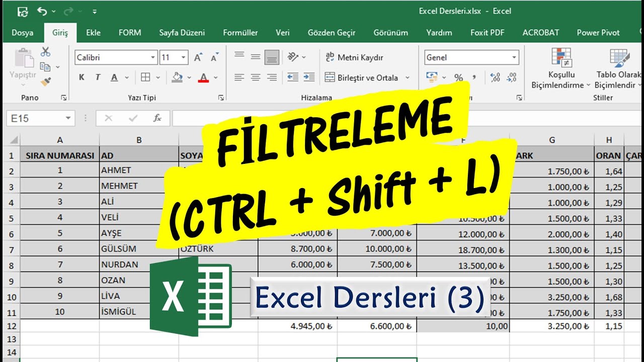644x362 pixels.
Task: Open the underline style dropdown arrow
Action: tap(127, 78)
